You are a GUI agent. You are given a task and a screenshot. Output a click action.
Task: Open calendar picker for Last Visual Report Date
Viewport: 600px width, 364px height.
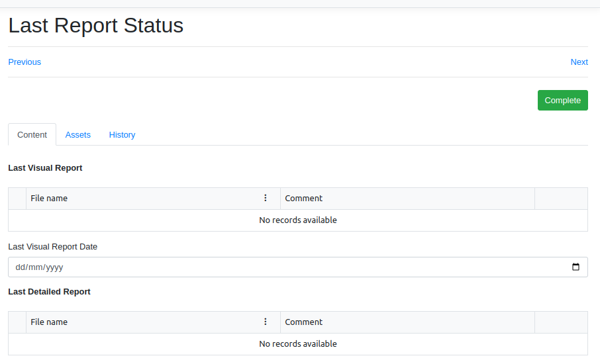(x=575, y=267)
